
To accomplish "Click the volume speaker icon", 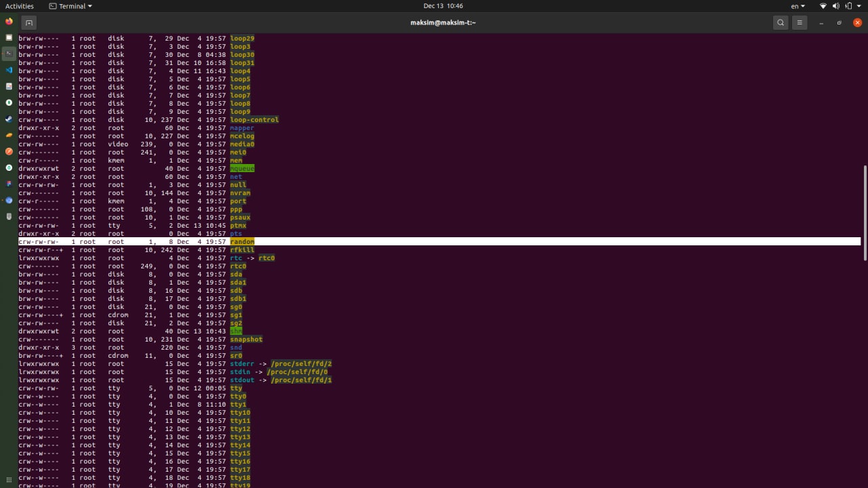I will pyautogui.click(x=835, y=6).
